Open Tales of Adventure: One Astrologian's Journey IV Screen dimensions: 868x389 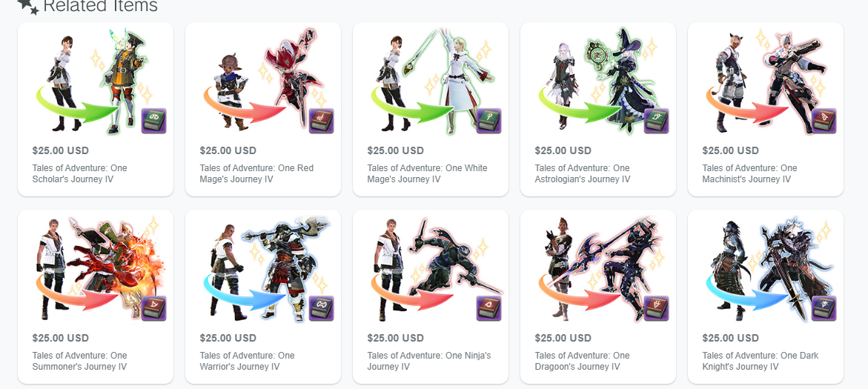[x=583, y=173]
